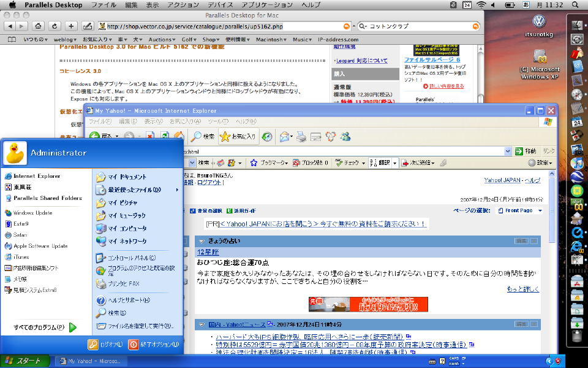Open the Front Page page selection dropdown
This screenshot has width=588, height=368.
click(x=520, y=210)
